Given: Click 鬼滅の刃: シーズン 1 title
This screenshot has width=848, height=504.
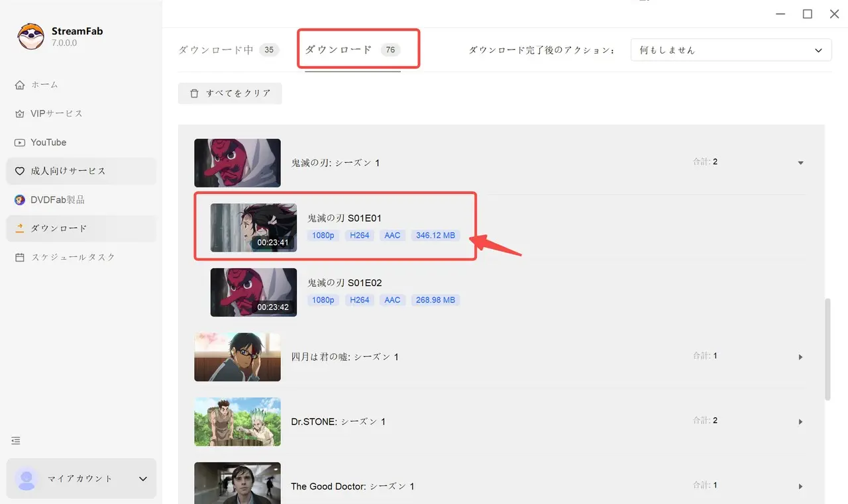Looking at the screenshot, I should click(336, 163).
